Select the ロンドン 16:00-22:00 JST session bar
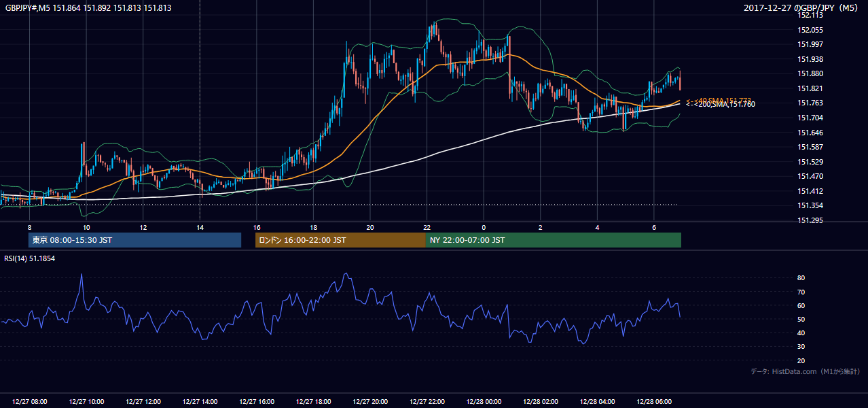Image resolution: width=868 pixels, height=408 pixels. (x=340, y=240)
